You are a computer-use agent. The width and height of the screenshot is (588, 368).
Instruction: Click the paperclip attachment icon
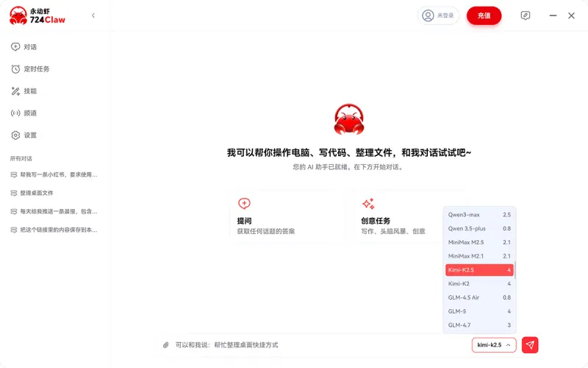pyautogui.click(x=166, y=345)
